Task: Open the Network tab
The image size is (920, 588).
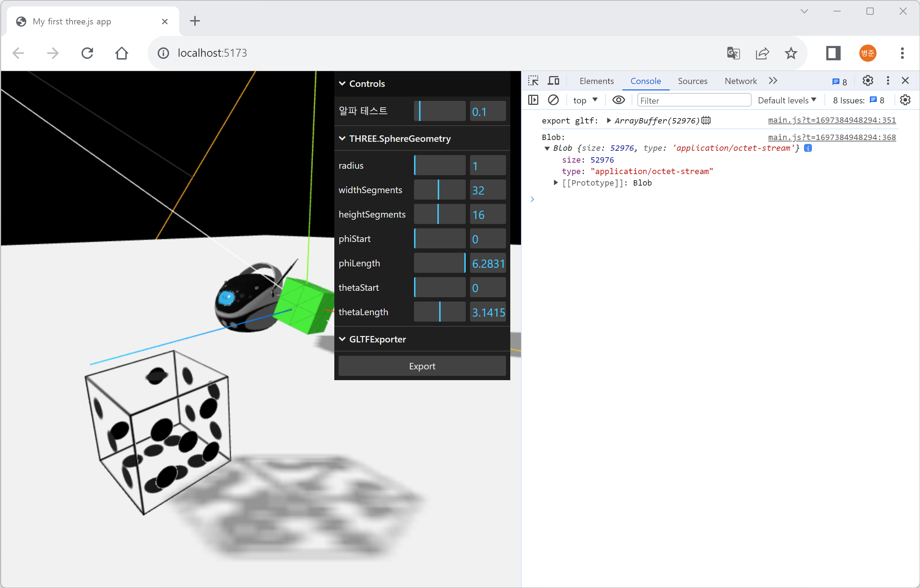Action: click(x=740, y=81)
